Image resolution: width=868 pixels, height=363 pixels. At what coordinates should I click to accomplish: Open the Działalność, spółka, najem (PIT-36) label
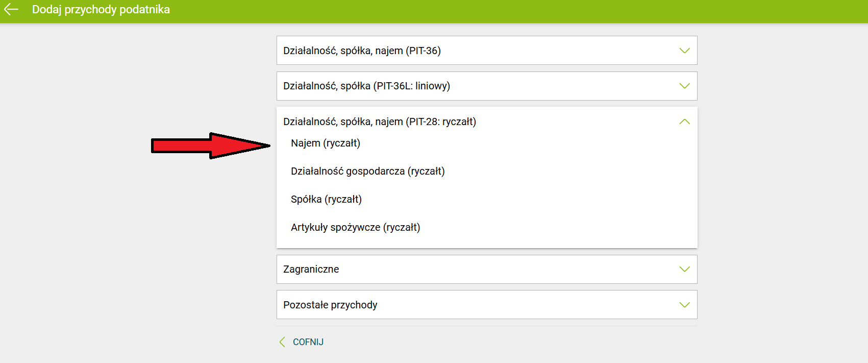click(362, 51)
